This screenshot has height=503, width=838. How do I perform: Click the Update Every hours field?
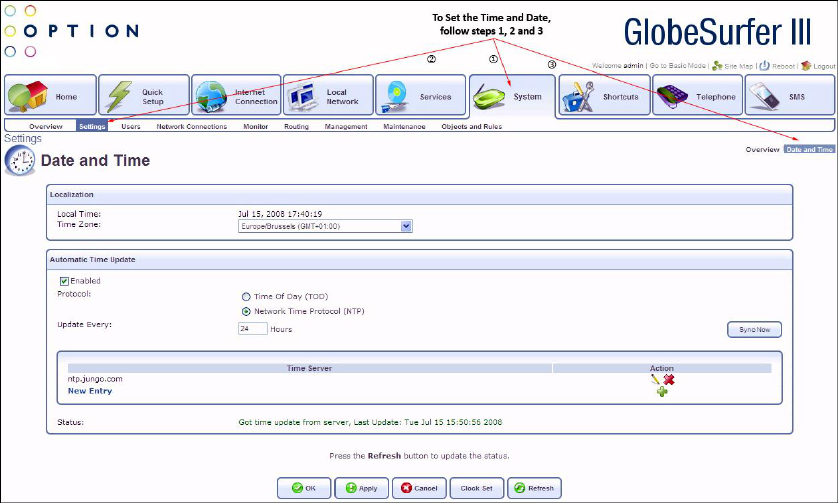click(x=252, y=329)
